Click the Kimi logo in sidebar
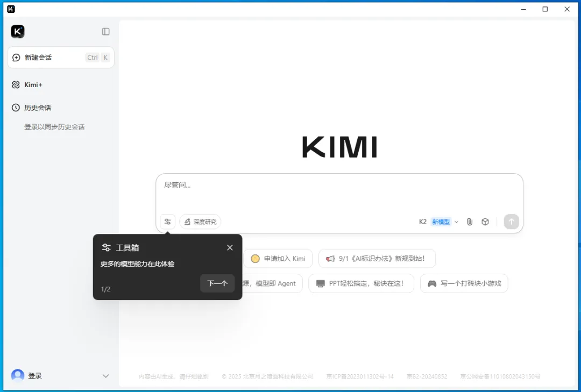Image resolution: width=581 pixels, height=392 pixels. 17,32
